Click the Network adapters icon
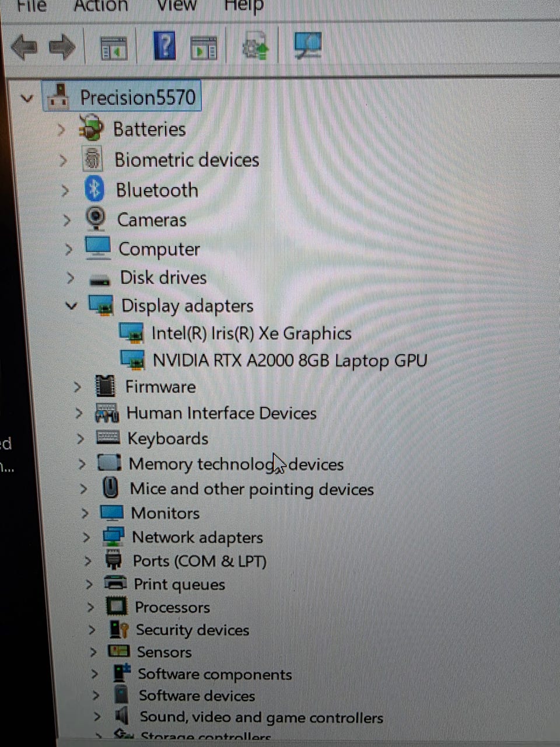 coord(113,537)
